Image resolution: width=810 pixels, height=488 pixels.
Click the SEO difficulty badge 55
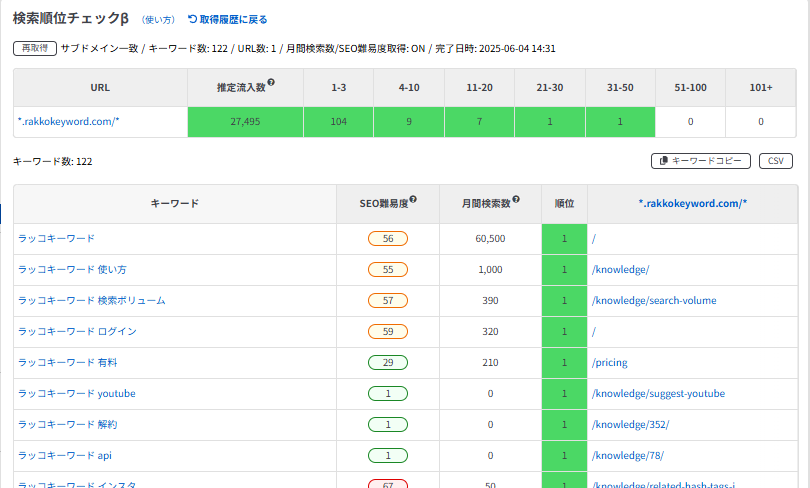point(388,270)
